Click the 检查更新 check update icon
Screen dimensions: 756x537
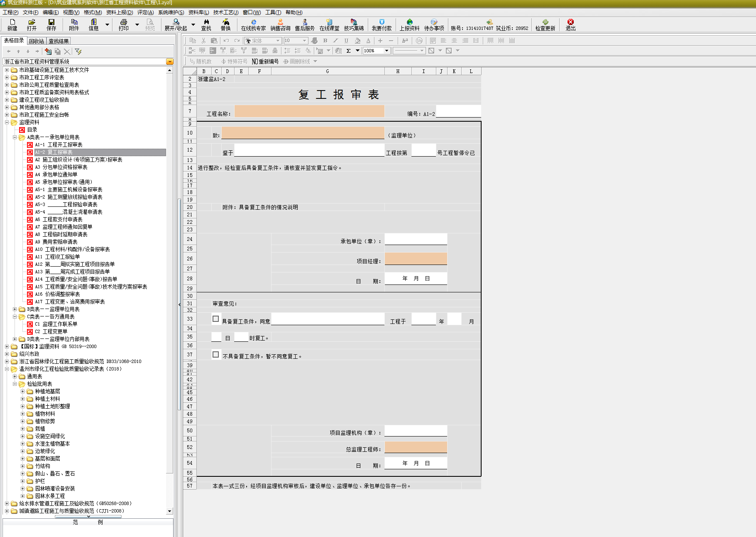click(x=545, y=25)
